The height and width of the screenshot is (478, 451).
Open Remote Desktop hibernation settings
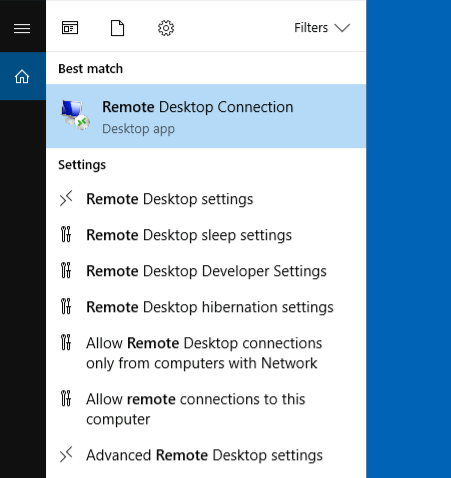(206, 307)
